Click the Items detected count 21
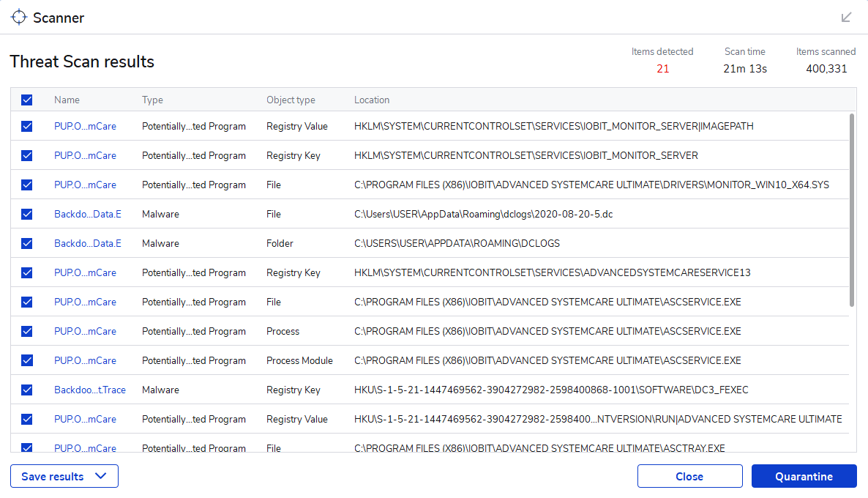This screenshot has height=498, width=868. [x=662, y=69]
